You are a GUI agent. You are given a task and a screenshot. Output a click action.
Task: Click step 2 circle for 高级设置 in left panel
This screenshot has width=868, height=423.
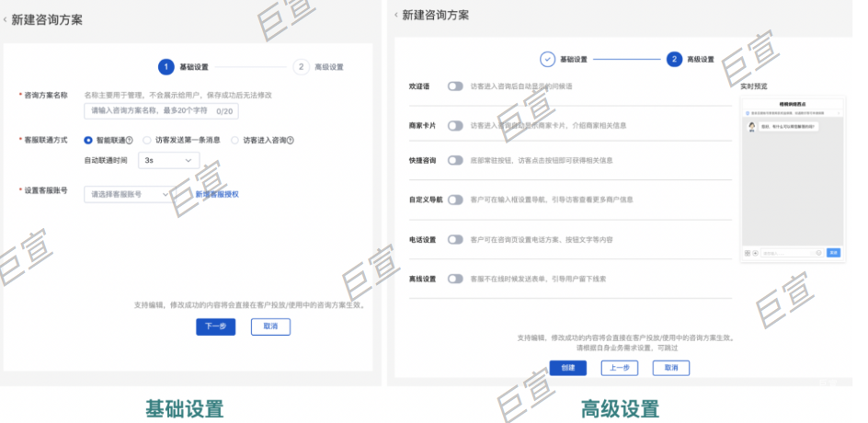tap(301, 67)
